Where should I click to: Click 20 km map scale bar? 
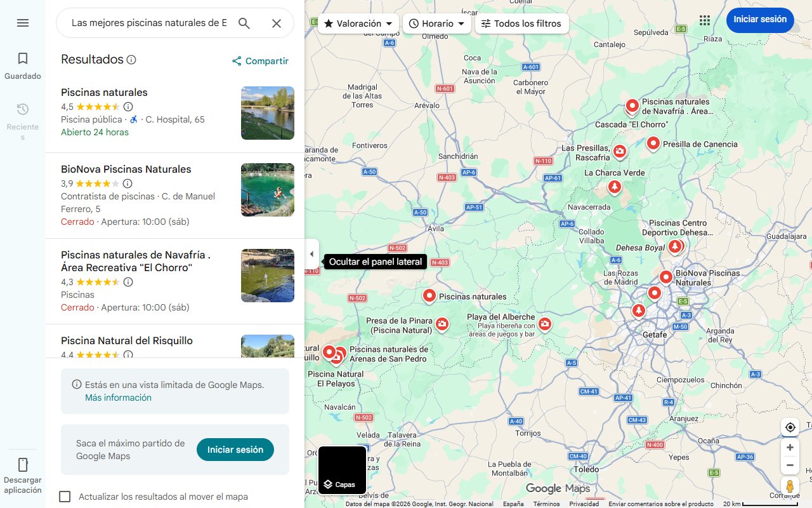pyautogui.click(x=760, y=504)
